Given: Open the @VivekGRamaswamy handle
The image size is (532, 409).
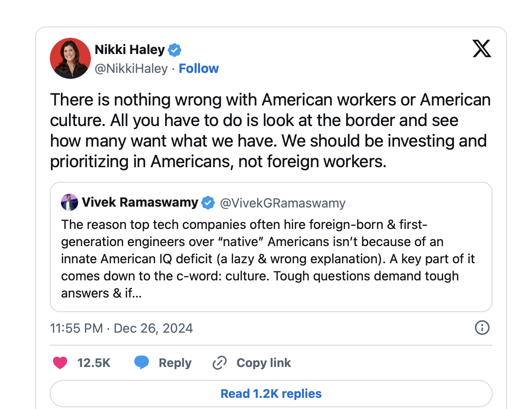Looking at the screenshot, I should click(x=282, y=203).
